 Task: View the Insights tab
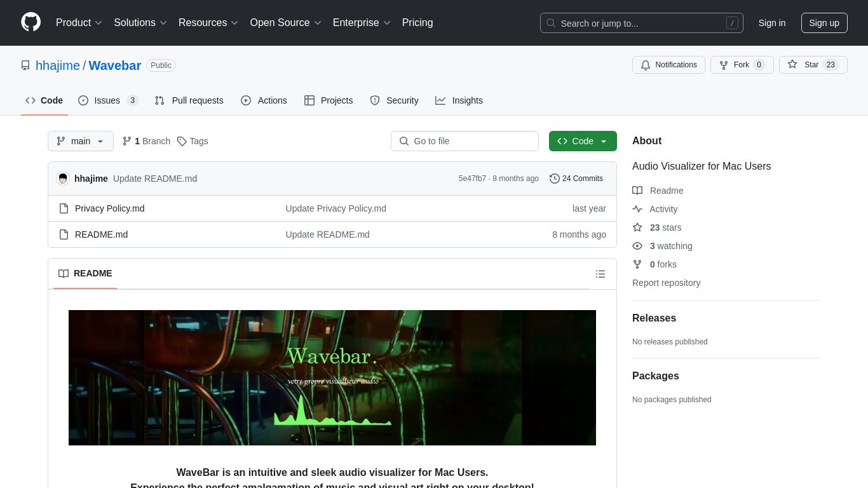(x=459, y=100)
